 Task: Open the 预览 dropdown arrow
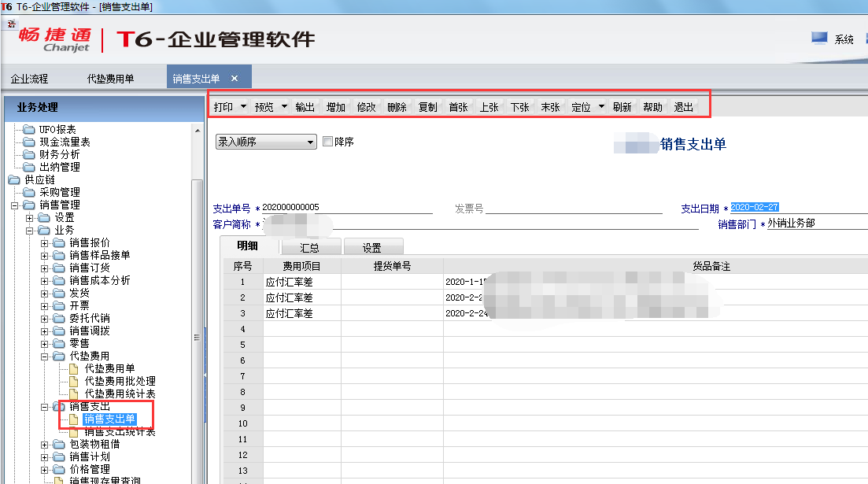pyautogui.click(x=284, y=106)
